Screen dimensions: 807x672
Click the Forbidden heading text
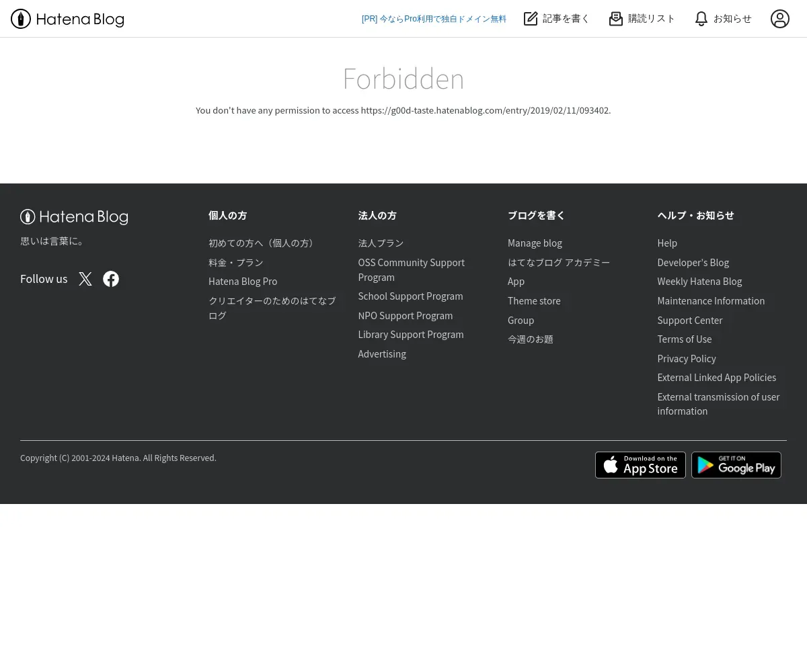[x=403, y=79]
